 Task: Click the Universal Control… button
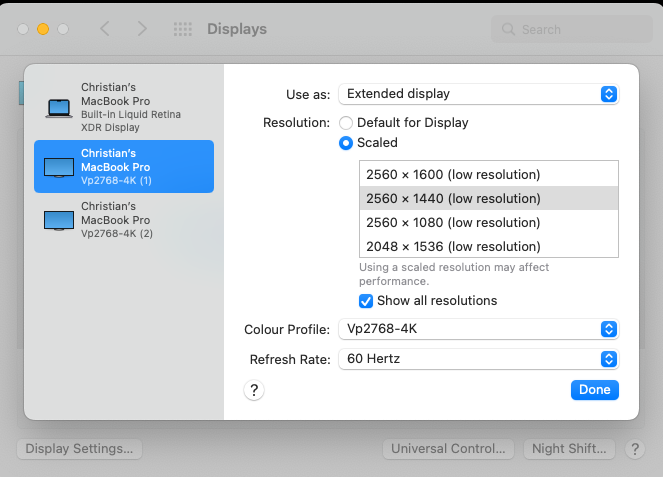click(x=448, y=449)
